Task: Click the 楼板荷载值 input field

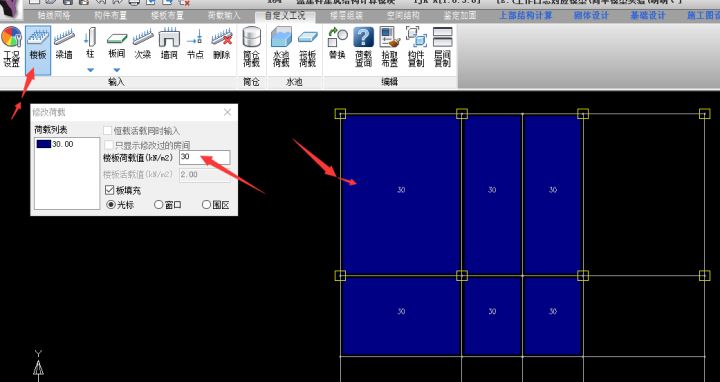Action: click(x=204, y=157)
